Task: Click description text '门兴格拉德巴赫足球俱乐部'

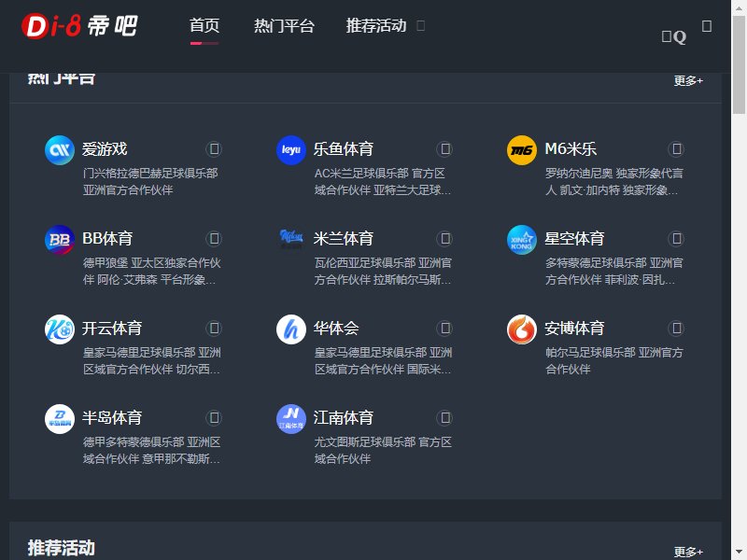Action: click(x=150, y=174)
